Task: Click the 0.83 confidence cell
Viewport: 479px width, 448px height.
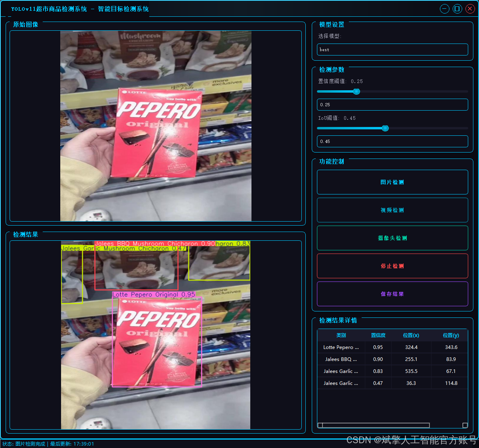Action: [x=378, y=371]
